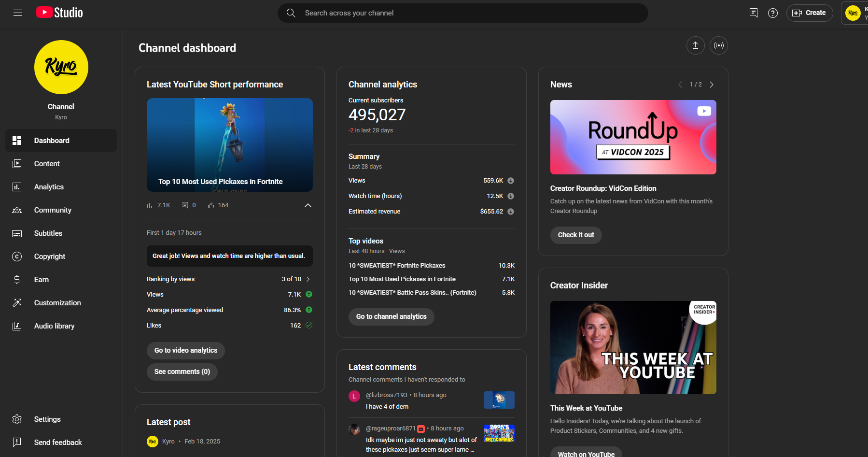868x457 pixels.
Task: Click the Kyro avatar in Latest post
Action: pyautogui.click(x=153, y=442)
